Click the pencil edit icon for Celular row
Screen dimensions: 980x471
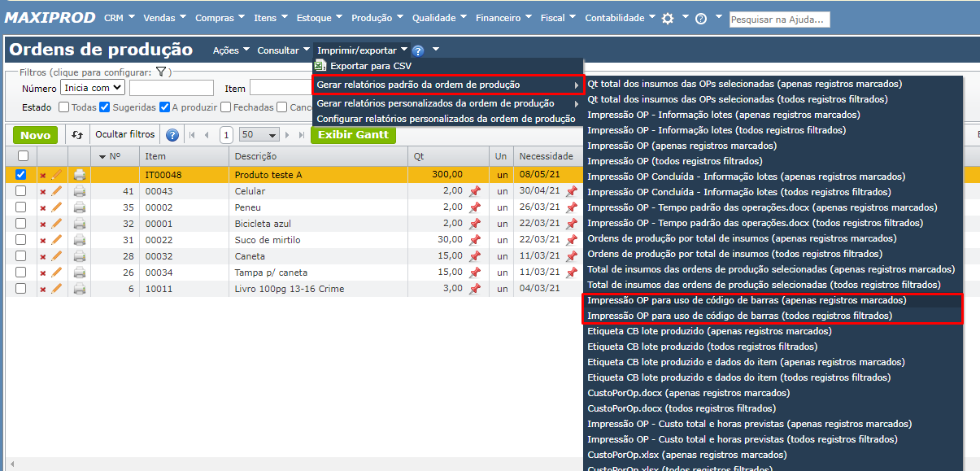(x=56, y=191)
